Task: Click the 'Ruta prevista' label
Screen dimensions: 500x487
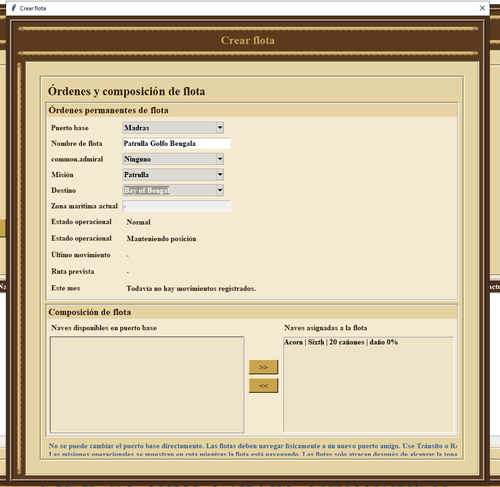Action: (72, 271)
